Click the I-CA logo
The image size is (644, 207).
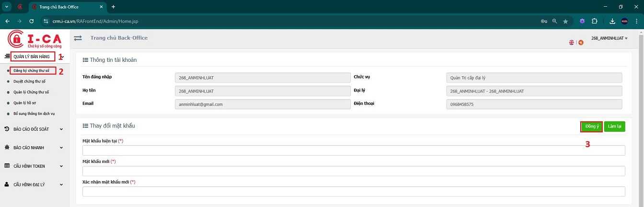click(x=34, y=39)
